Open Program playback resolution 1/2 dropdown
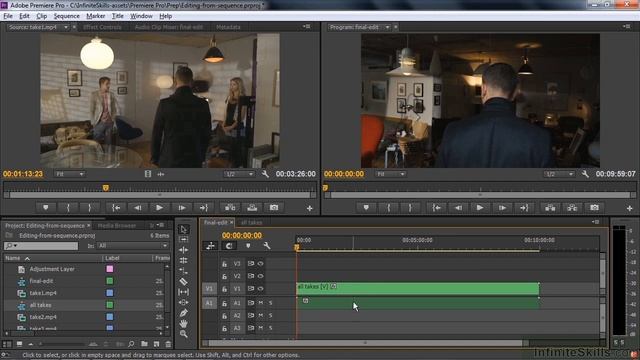This screenshot has width=640, height=360. [x=559, y=174]
